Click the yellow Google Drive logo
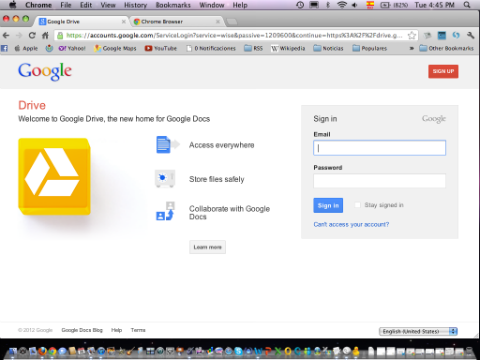Image resolution: width=480 pixels, height=360 pixels. (54, 177)
